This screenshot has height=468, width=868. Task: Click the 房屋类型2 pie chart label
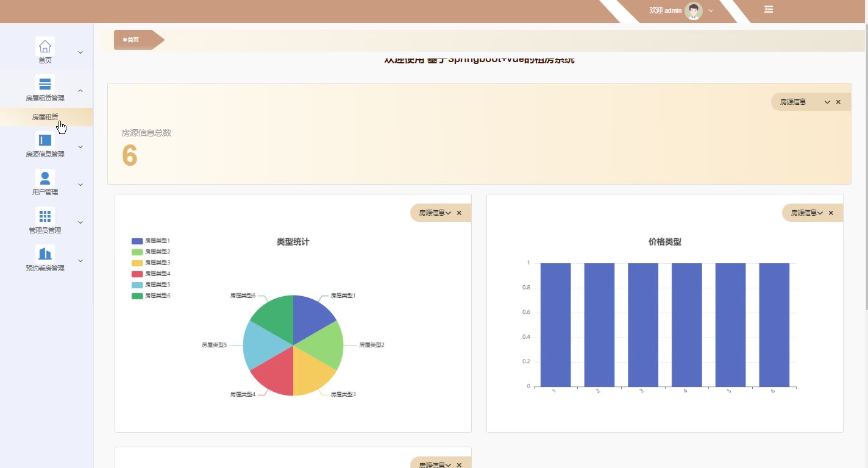click(372, 345)
